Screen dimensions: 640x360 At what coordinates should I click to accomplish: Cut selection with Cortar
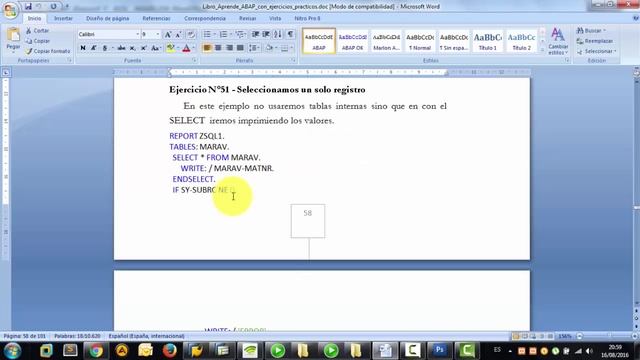click(x=38, y=31)
